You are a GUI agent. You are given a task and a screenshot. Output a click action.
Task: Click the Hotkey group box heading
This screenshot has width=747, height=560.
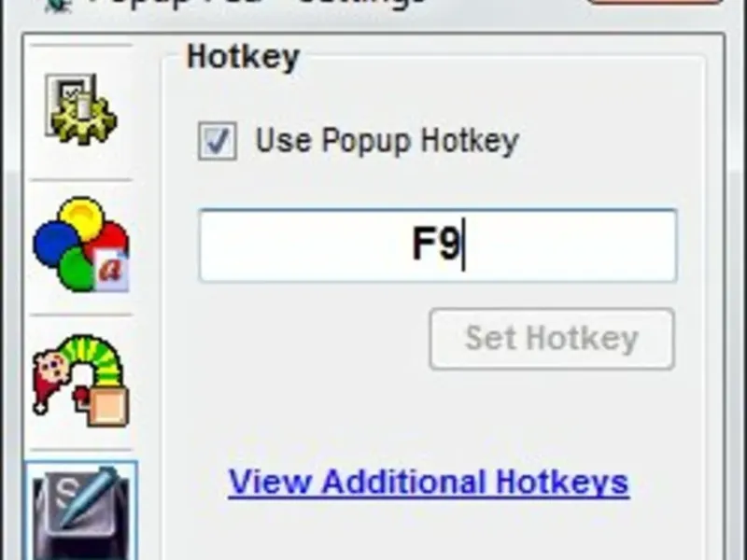(x=243, y=58)
